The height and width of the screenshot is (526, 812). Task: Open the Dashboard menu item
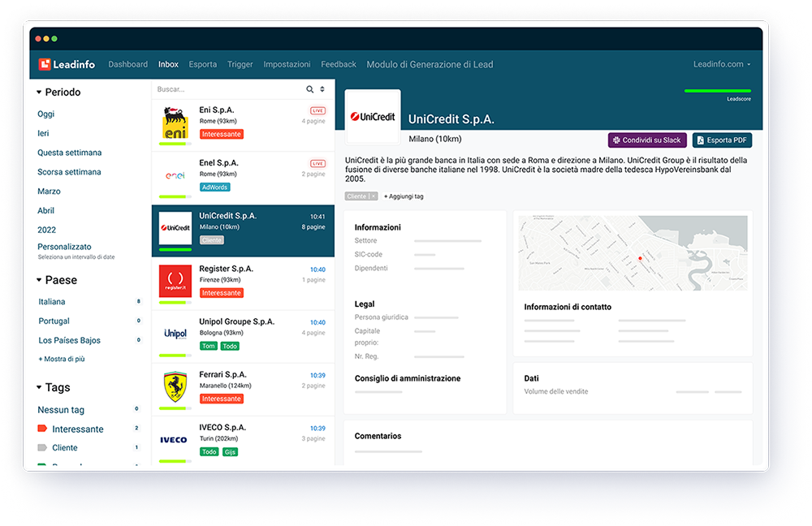point(128,64)
